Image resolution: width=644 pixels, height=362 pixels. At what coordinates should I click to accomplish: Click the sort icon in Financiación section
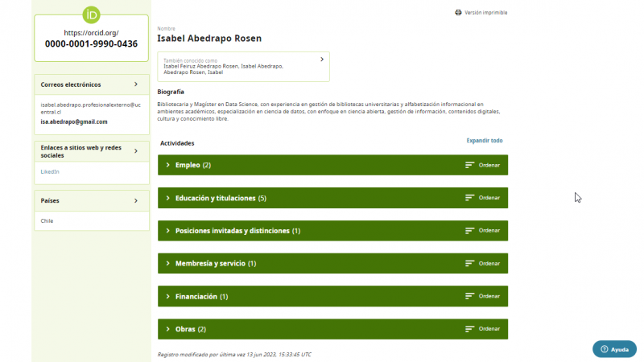pyautogui.click(x=470, y=296)
